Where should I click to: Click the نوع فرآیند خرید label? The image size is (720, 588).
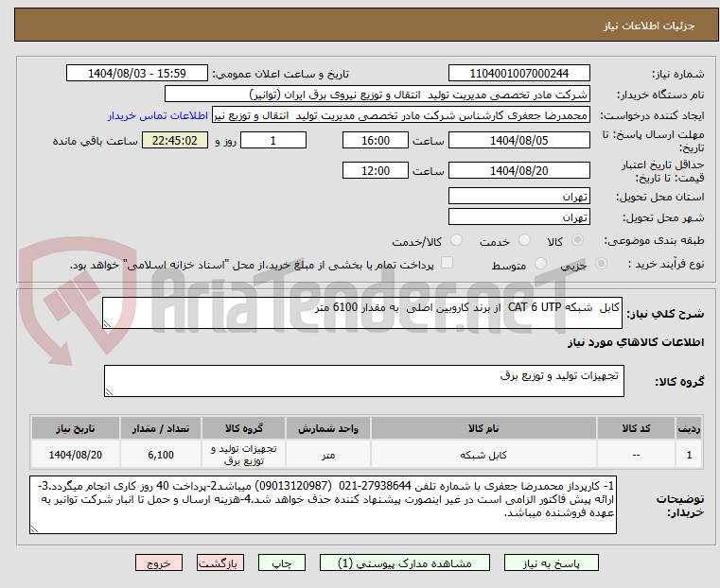point(666,264)
